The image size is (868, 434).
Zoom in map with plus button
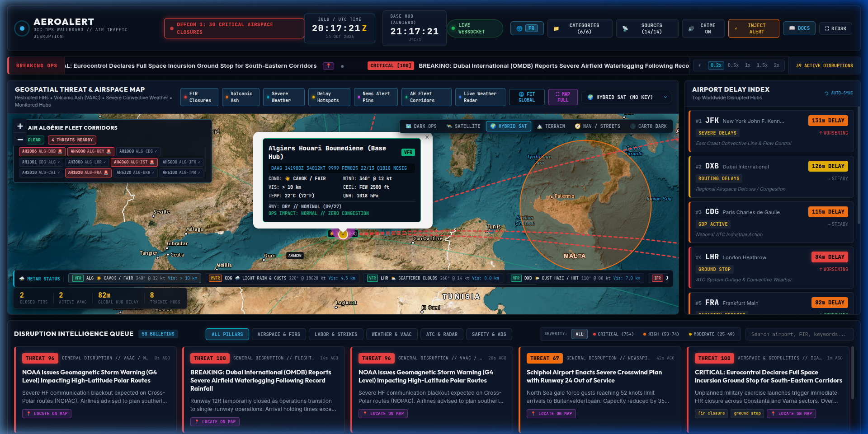[20, 126]
